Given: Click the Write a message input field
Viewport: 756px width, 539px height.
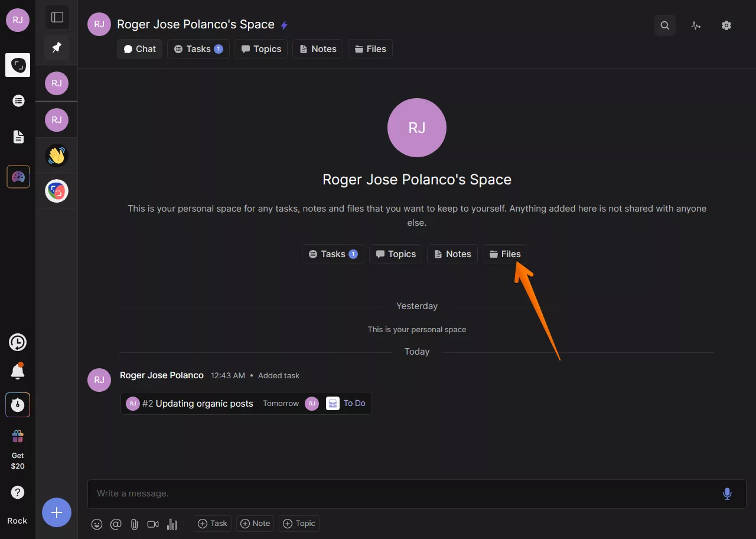Looking at the screenshot, I should (x=402, y=493).
